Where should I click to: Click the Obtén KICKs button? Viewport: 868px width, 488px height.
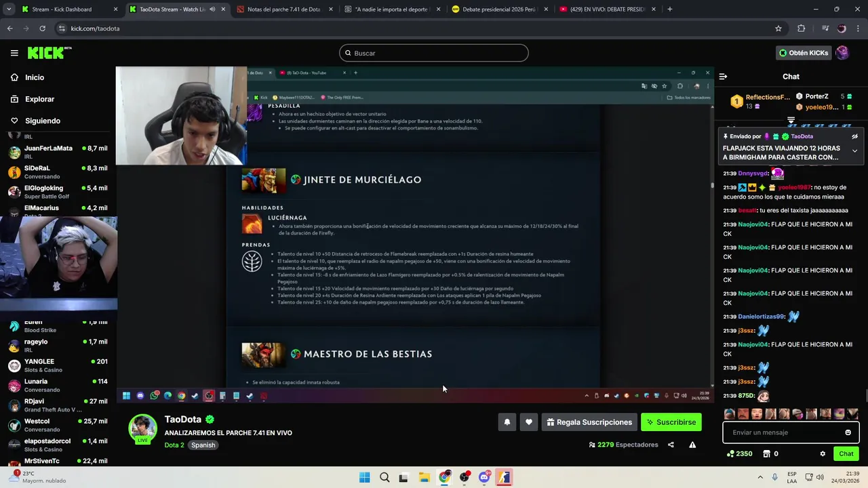tap(804, 53)
